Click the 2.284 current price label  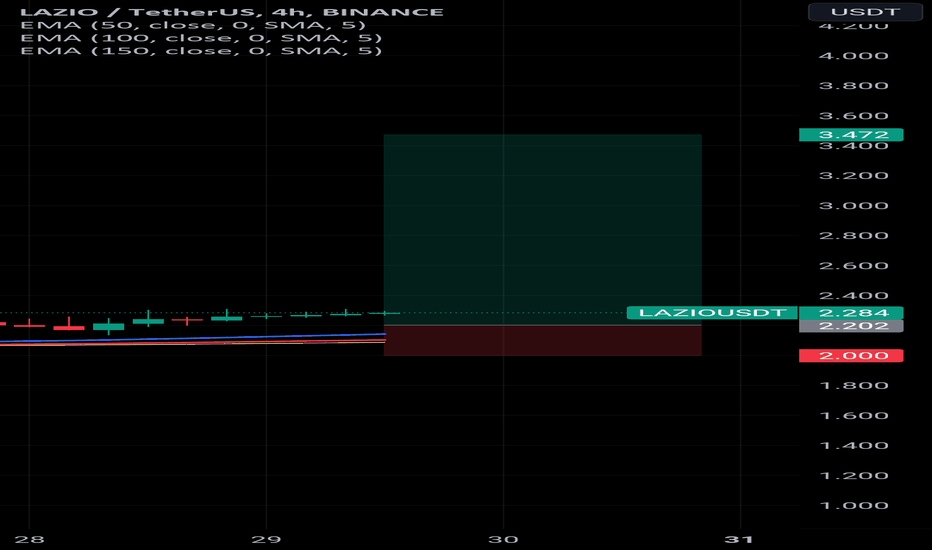851,313
